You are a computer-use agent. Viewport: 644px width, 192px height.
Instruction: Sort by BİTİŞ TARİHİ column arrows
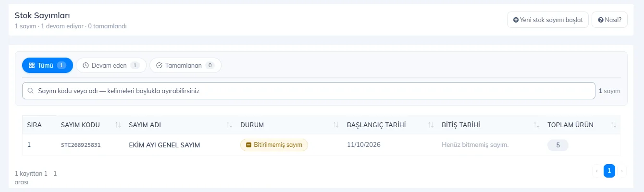click(x=536, y=125)
